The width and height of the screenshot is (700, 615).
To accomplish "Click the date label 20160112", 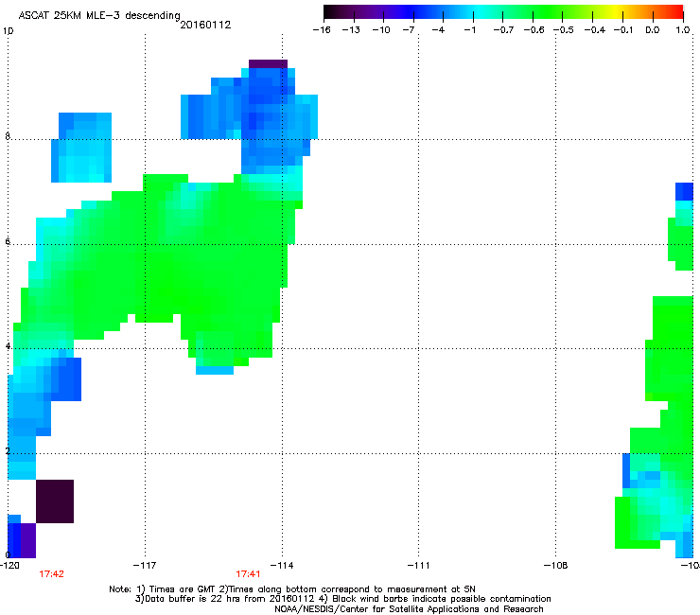I will click(x=205, y=25).
